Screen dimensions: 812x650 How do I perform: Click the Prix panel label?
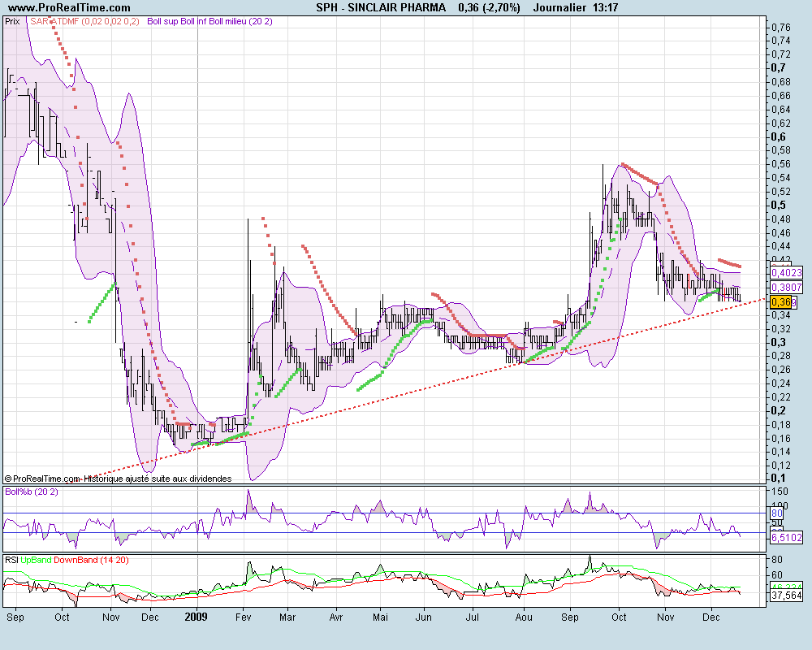(12, 21)
